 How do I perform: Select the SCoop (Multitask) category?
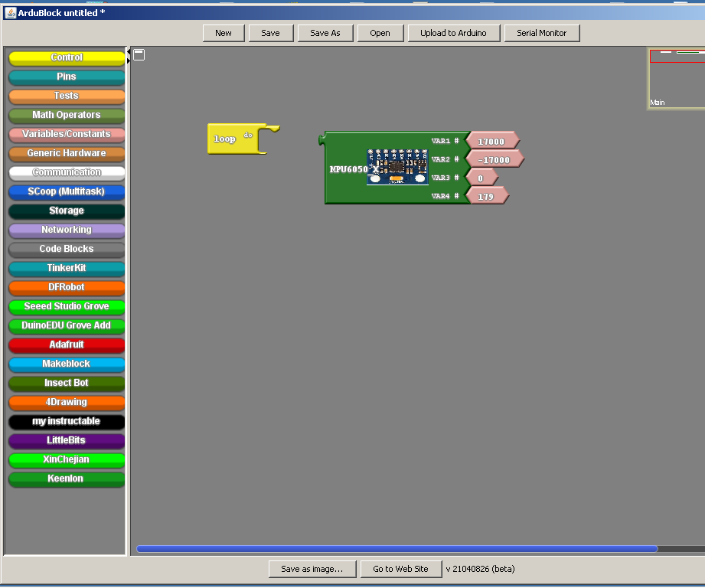[66, 191]
